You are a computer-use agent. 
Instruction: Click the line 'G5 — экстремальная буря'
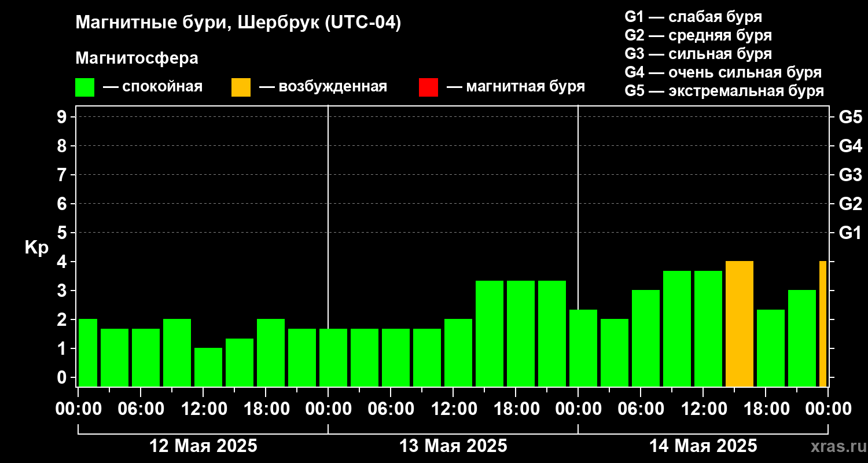click(x=724, y=91)
